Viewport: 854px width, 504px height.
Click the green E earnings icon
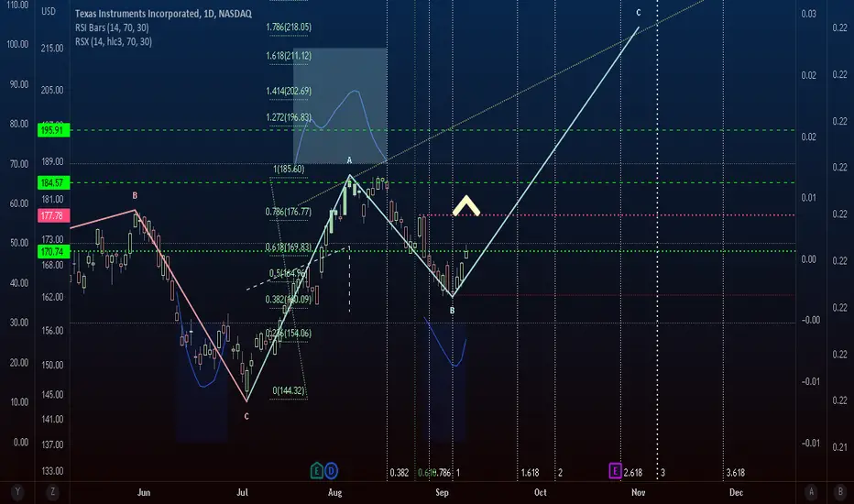pos(316,471)
